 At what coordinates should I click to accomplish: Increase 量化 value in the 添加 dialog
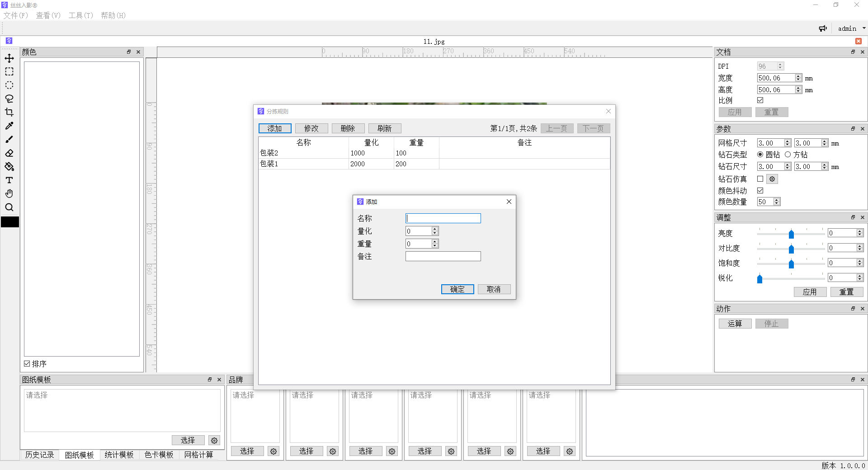tap(434, 229)
